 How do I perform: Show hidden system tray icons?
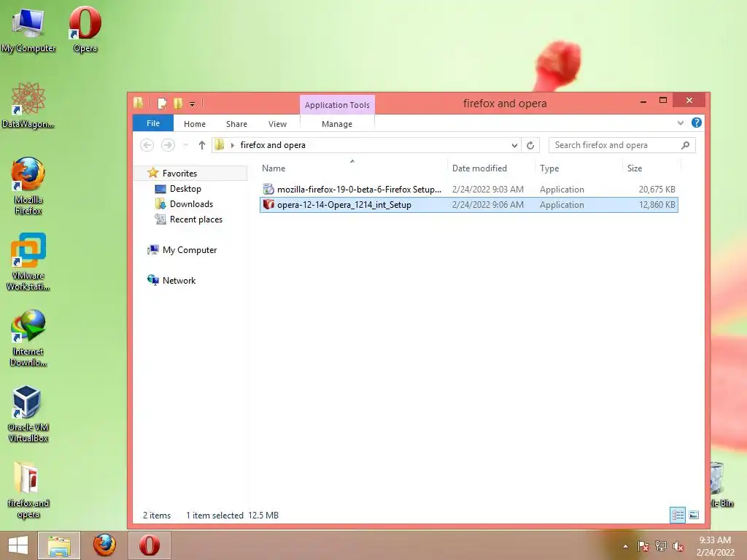coord(625,546)
